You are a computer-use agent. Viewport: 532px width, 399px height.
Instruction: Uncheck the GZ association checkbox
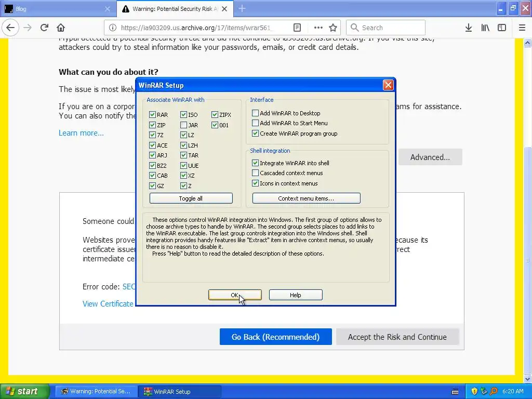coord(152,185)
